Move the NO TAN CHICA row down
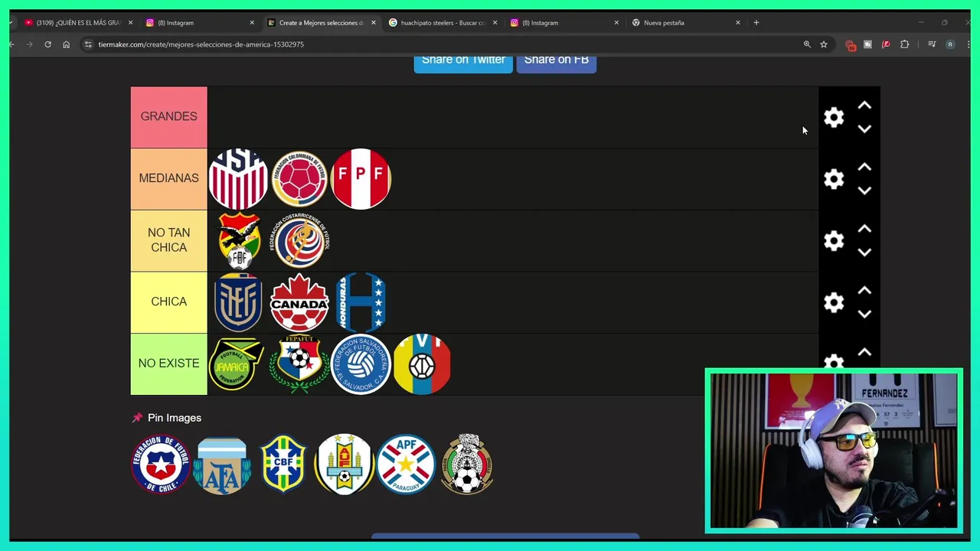The image size is (980, 551). coord(864,253)
